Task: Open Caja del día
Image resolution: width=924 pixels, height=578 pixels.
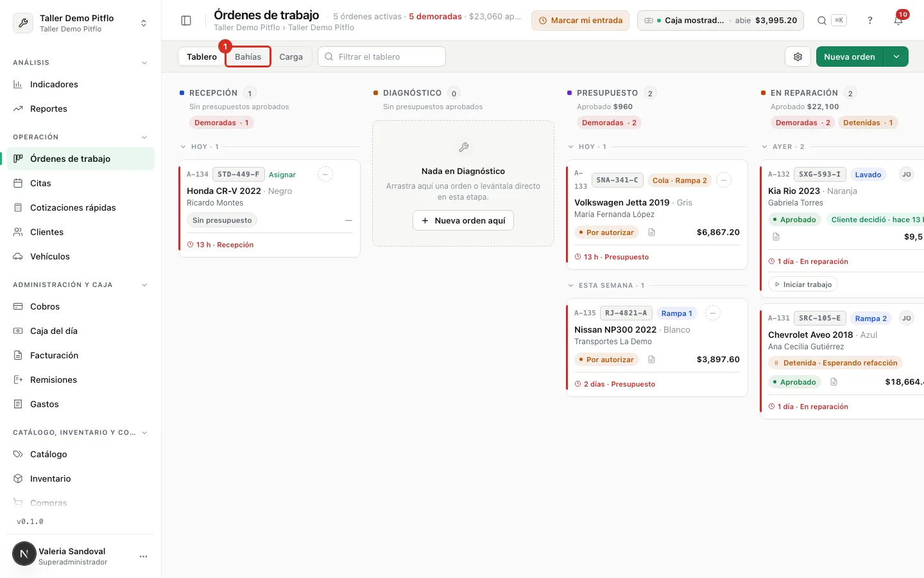Action: (80, 331)
